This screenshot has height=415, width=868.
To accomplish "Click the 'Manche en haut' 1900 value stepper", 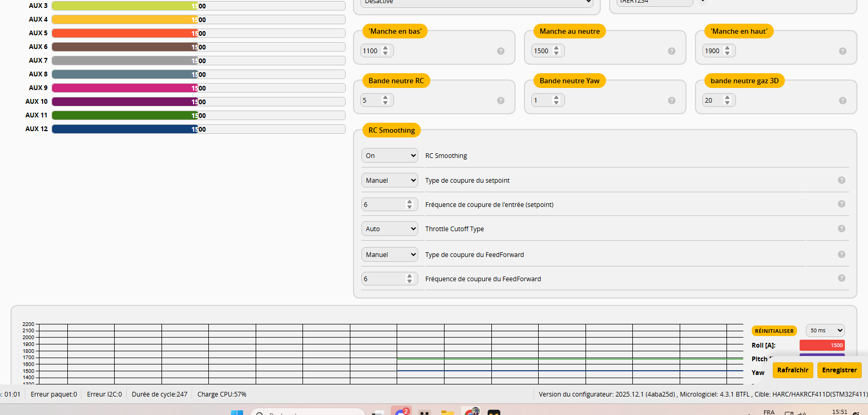I will [x=727, y=51].
